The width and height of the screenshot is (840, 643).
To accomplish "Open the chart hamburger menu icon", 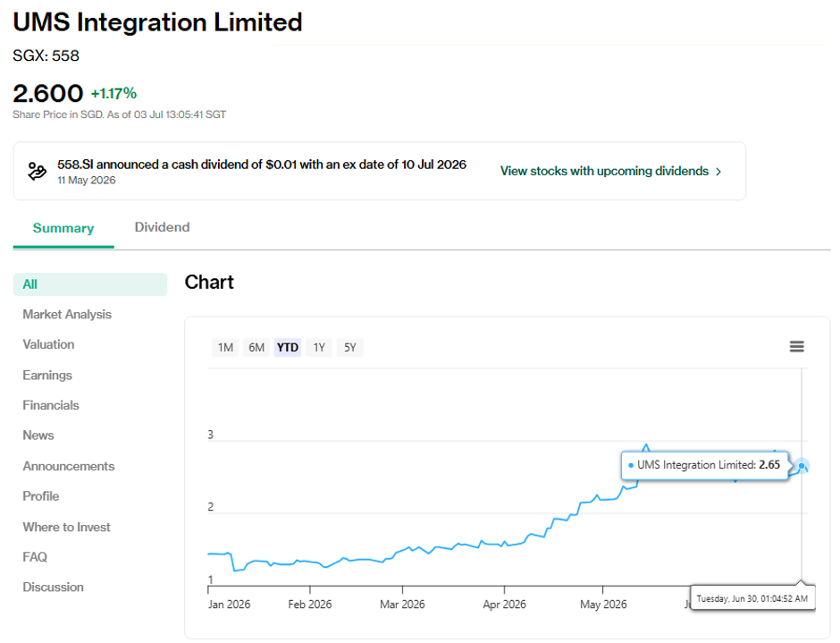I will click(796, 346).
